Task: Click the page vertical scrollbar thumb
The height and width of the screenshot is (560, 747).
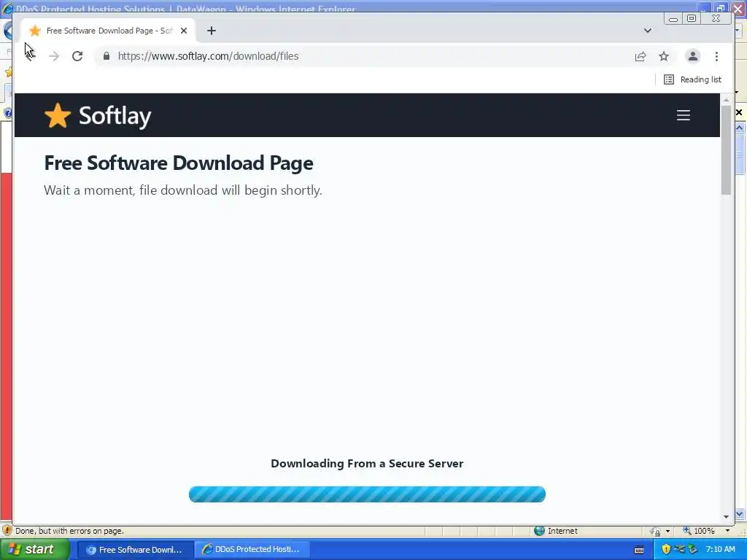Action: pos(726,150)
